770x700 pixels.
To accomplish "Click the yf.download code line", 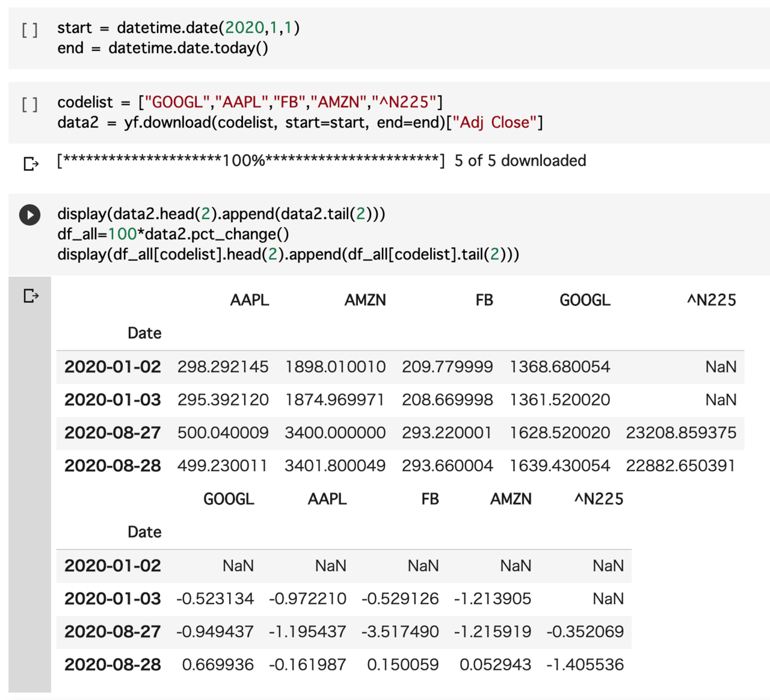I will (x=300, y=123).
